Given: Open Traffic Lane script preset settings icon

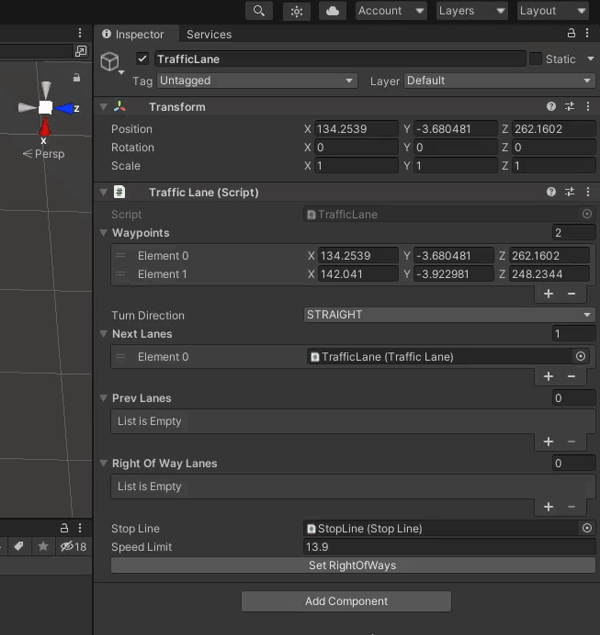Looking at the screenshot, I should pyautogui.click(x=570, y=192).
